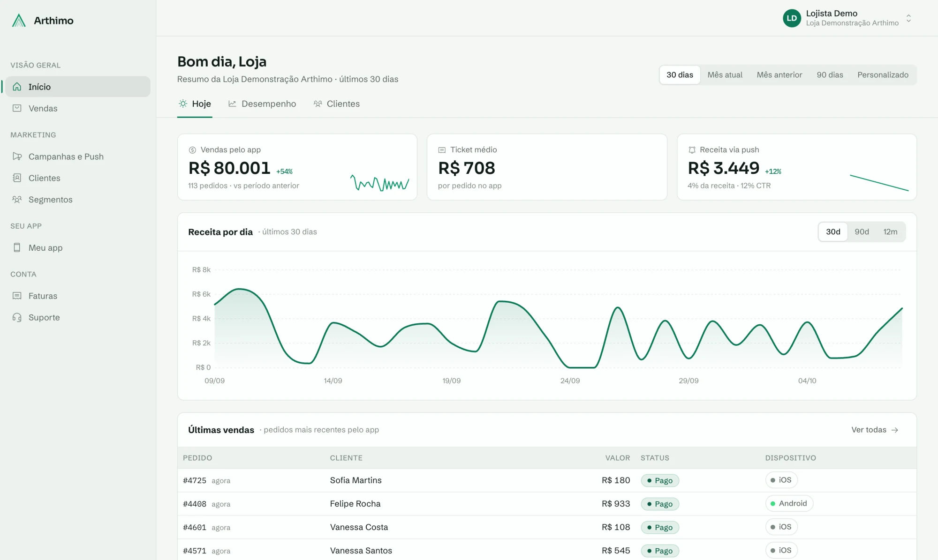The width and height of the screenshot is (938, 560).
Task: Click the chart icon on Desempenho tab
Action: [x=232, y=104]
